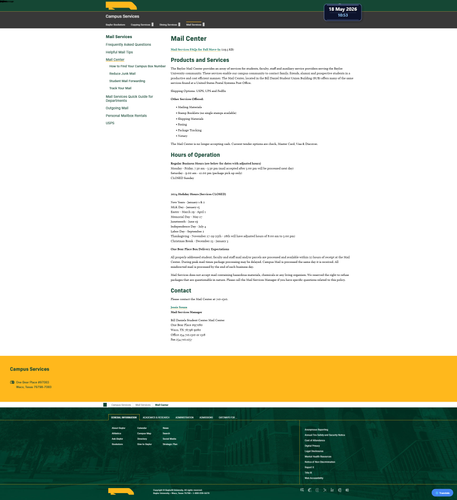Image resolution: width=457 pixels, height=500 pixels.
Task: Open Give to Baylor footer link
Action: click(x=144, y=444)
